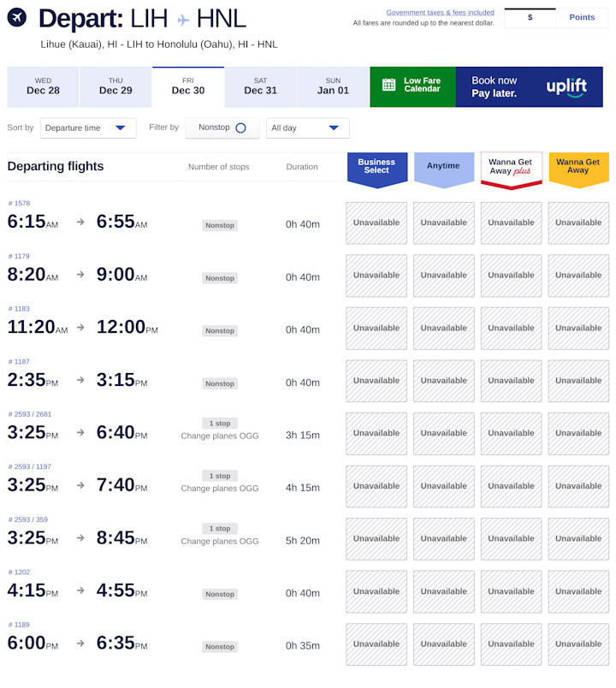Viewport: 616px width, 688px height.
Task: Click the Business Select fare header
Action: tap(377, 169)
